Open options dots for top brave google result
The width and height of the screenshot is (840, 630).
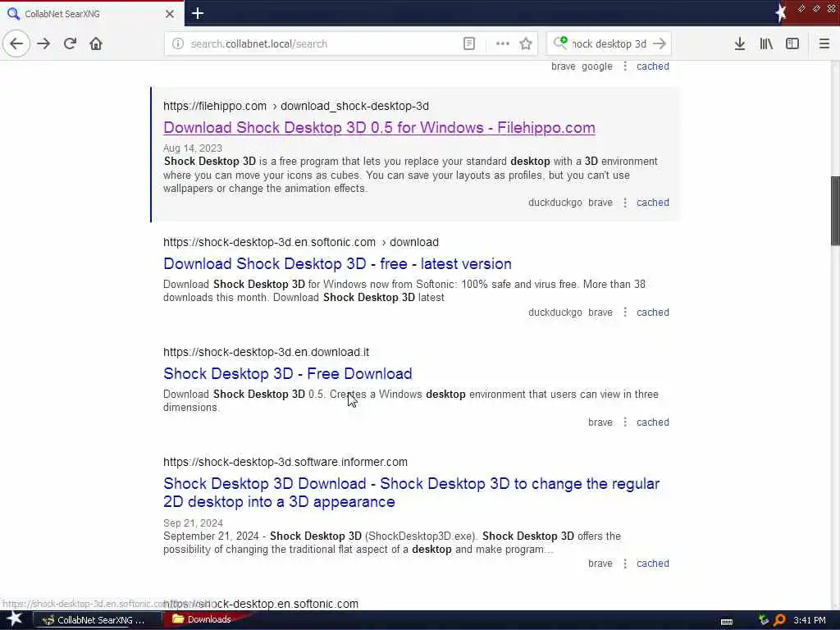[x=624, y=66]
